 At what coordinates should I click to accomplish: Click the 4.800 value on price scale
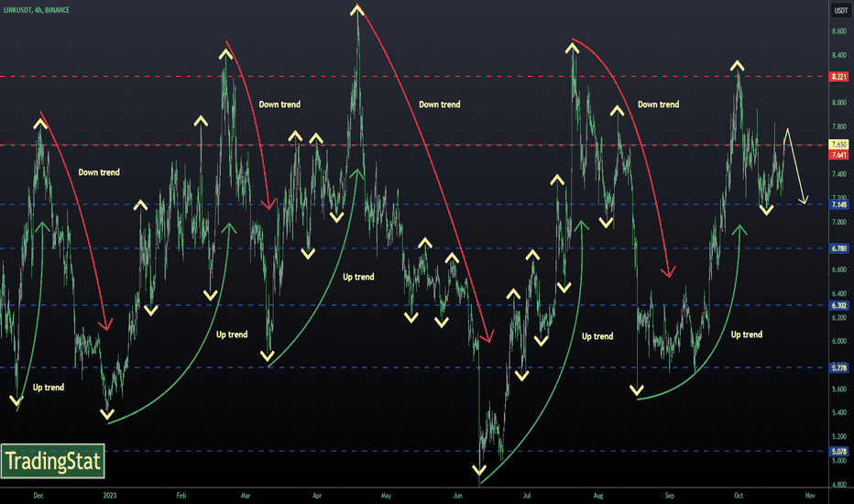839,485
